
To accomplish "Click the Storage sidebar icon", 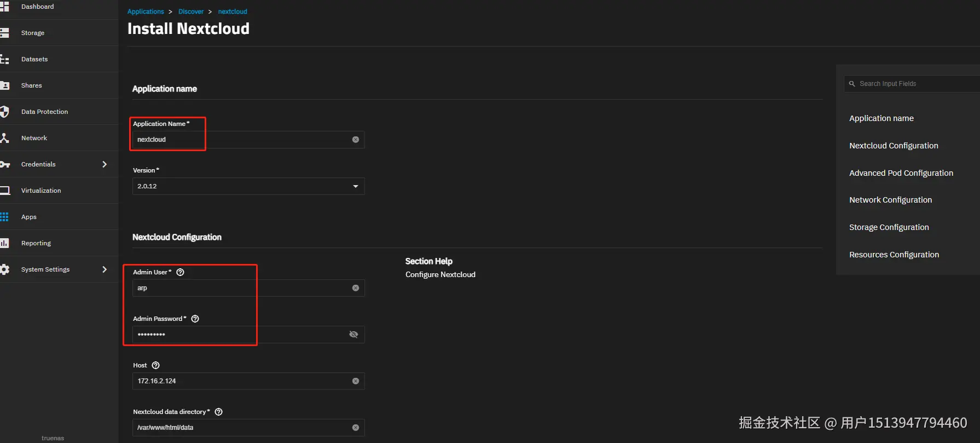I will point(4,33).
